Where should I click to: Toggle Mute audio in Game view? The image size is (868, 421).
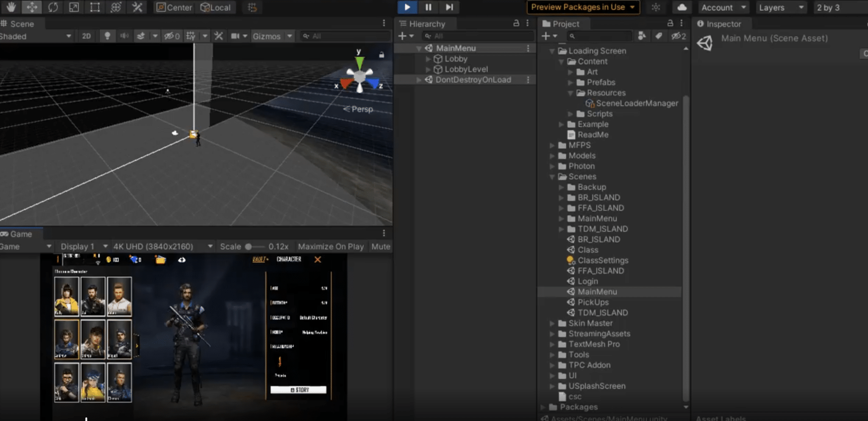[x=381, y=246]
